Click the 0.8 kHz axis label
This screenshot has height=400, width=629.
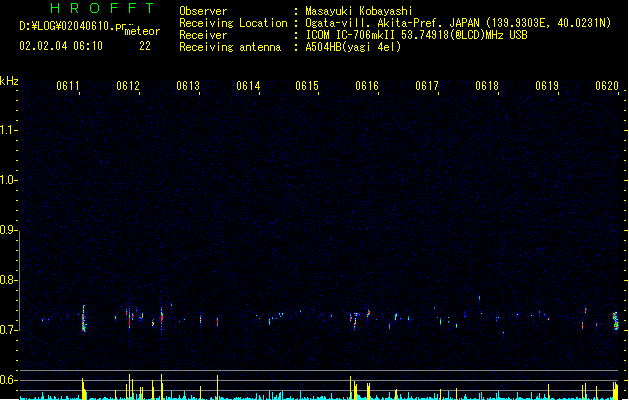[x=8, y=280]
